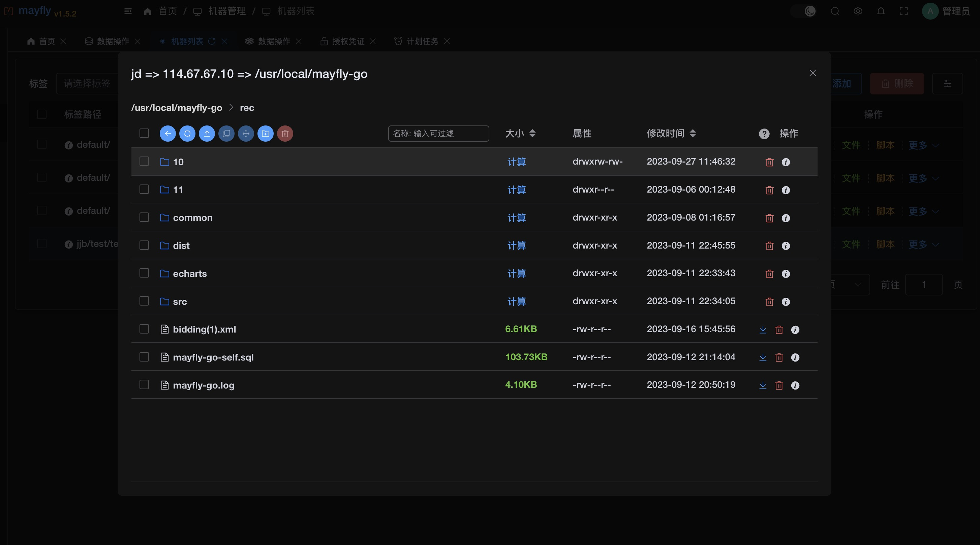This screenshot has height=545, width=980.
Task: Calculate size of folder 10
Action: pyautogui.click(x=516, y=162)
